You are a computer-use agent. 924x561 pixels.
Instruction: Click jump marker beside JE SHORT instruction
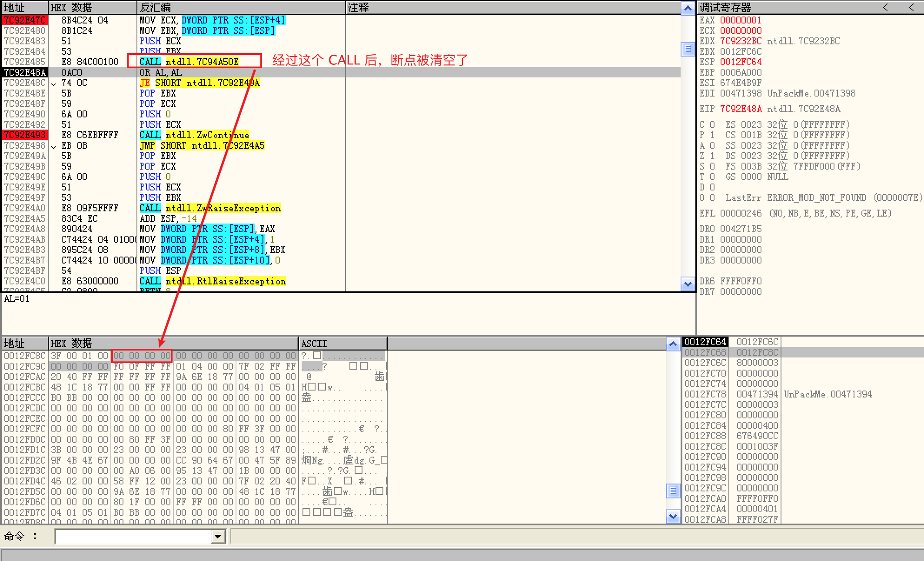click(53, 83)
